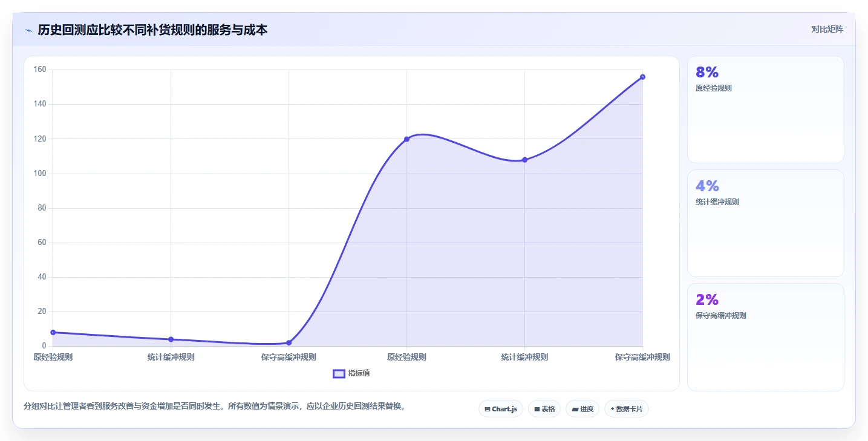Click the 2% value in the third card
The width and height of the screenshot is (868, 441).
(x=707, y=299)
